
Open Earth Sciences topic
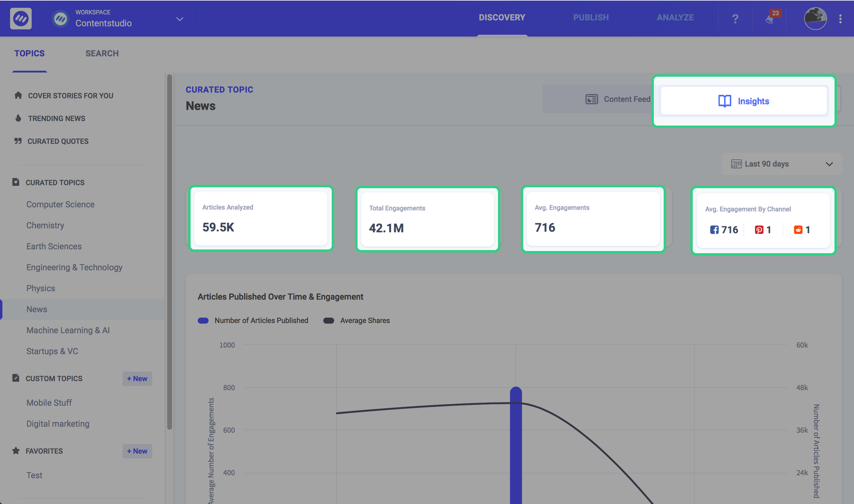54,247
